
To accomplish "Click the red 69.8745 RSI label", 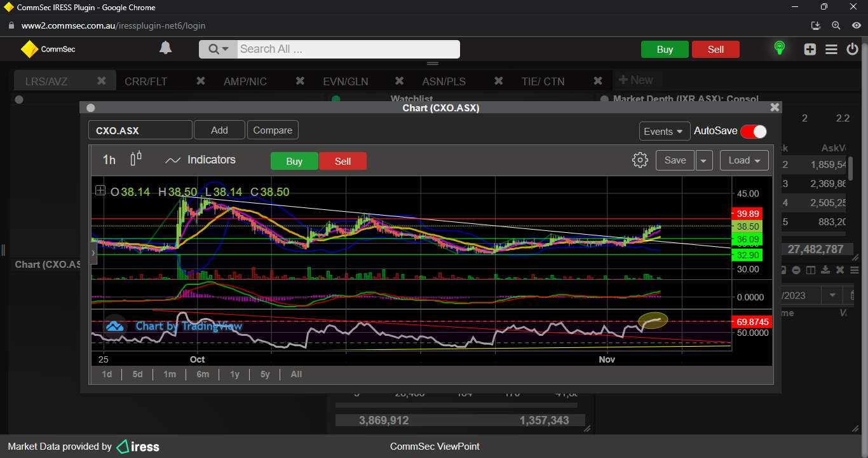I will click(752, 322).
